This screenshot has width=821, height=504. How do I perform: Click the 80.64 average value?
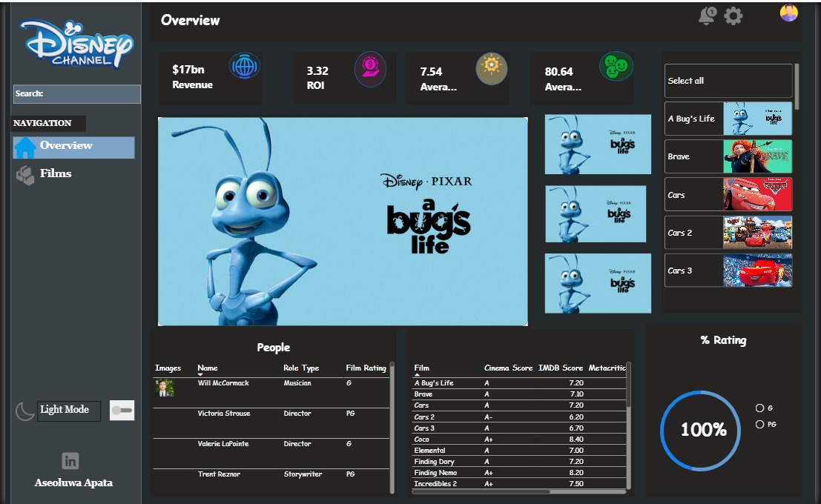pos(558,72)
